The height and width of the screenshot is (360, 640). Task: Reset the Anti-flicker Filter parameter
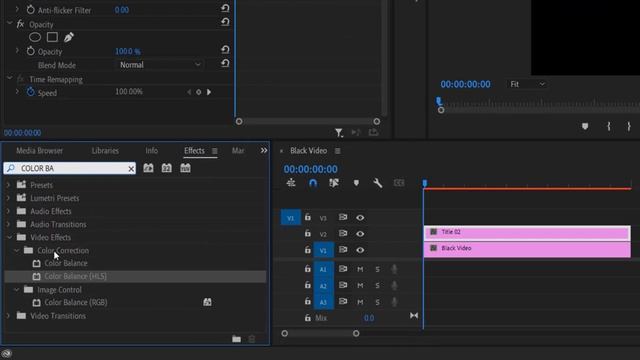click(x=225, y=8)
